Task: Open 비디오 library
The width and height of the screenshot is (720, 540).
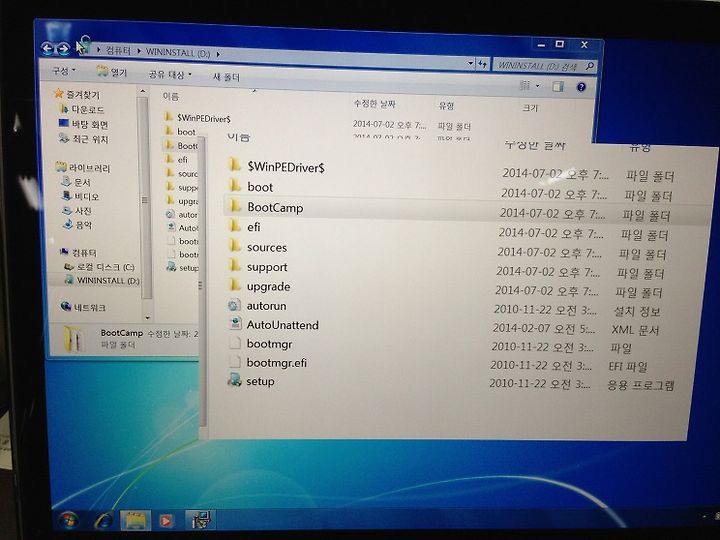Action: coord(80,197)
